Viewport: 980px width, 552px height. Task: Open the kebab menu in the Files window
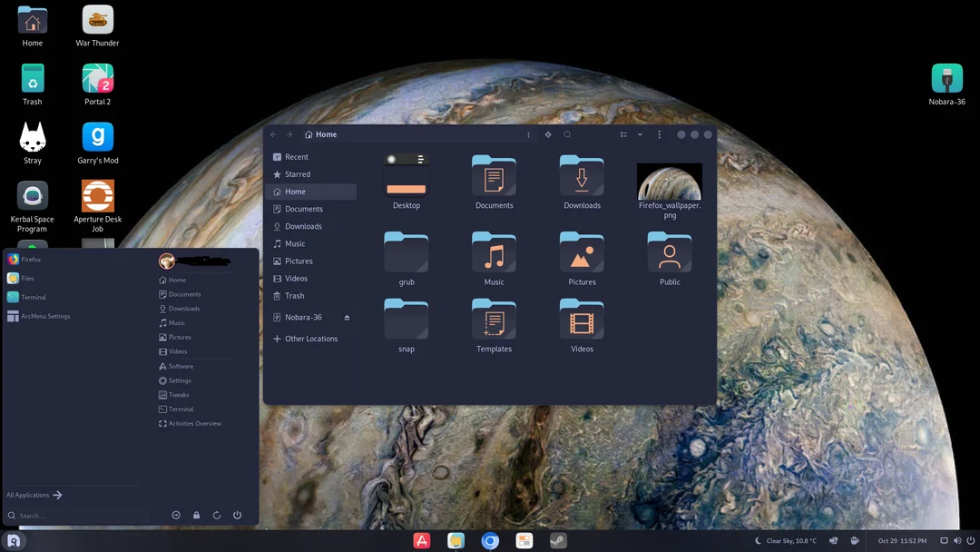pos(659,133)
